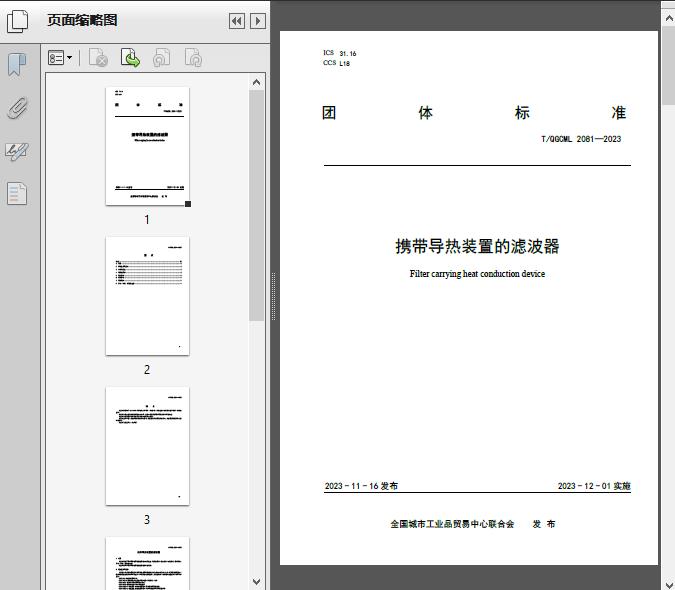675x590 pixels.
Task: Open the bottom sidebar document panel icon
Action: click(x=17, y=193)
